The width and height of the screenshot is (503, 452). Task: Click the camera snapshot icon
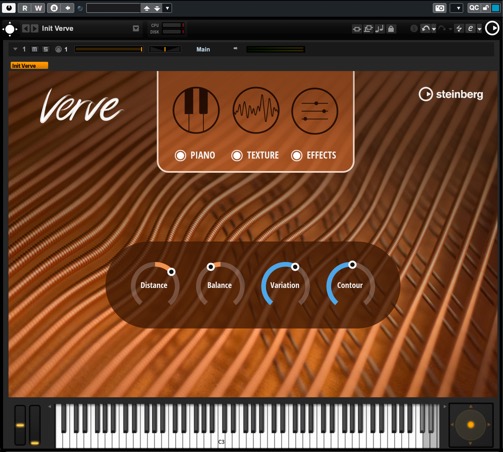[440, 8]
